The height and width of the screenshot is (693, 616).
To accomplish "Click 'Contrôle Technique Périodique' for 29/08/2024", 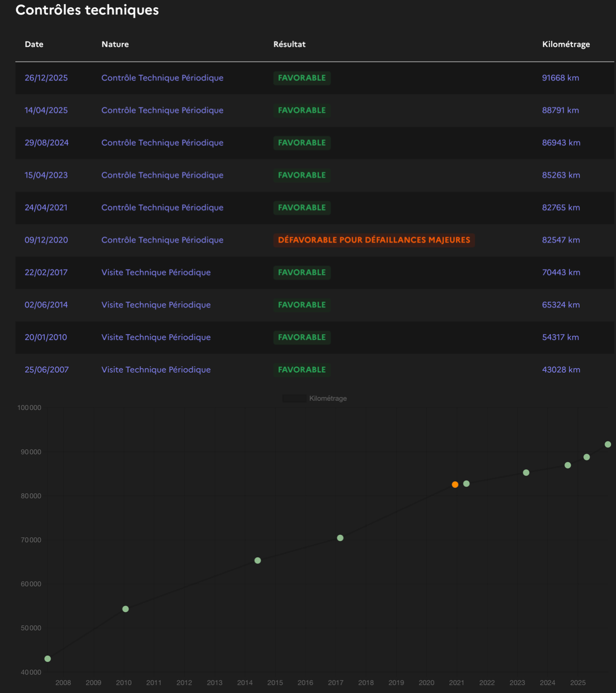I will 162,143.
